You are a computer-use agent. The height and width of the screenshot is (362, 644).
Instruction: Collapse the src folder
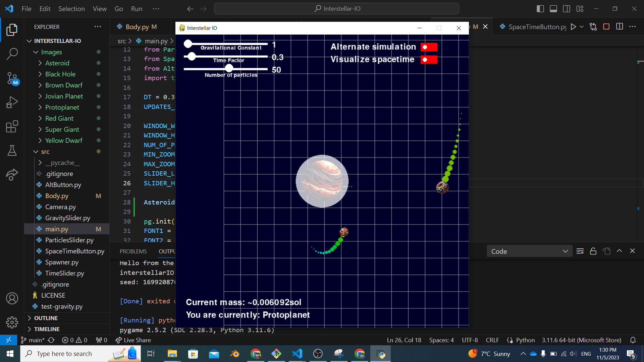45,152
